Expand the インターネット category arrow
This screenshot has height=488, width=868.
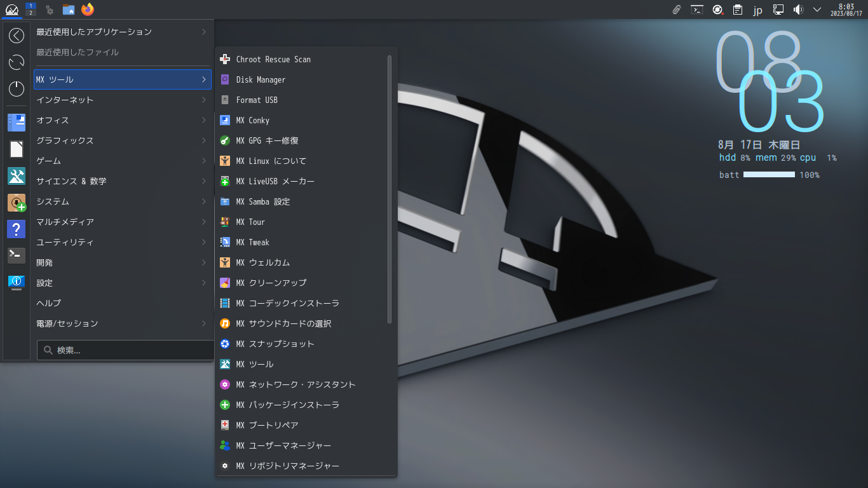pyautogui.click(x=204, y=100)
